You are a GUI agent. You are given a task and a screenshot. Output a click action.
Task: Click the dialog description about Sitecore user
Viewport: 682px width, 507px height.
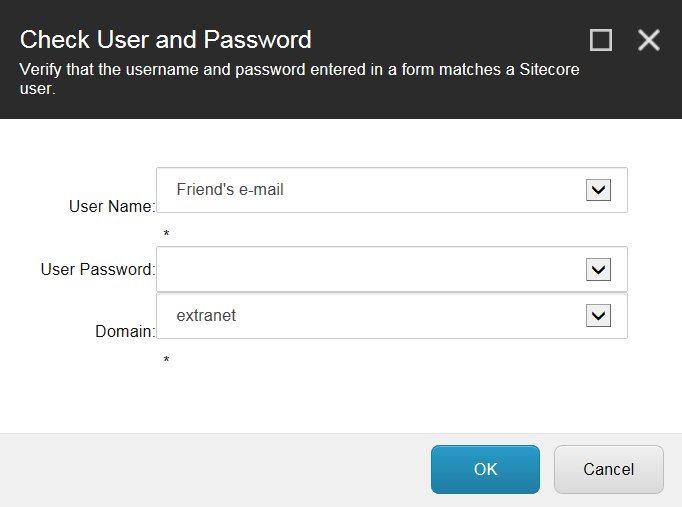299,79
